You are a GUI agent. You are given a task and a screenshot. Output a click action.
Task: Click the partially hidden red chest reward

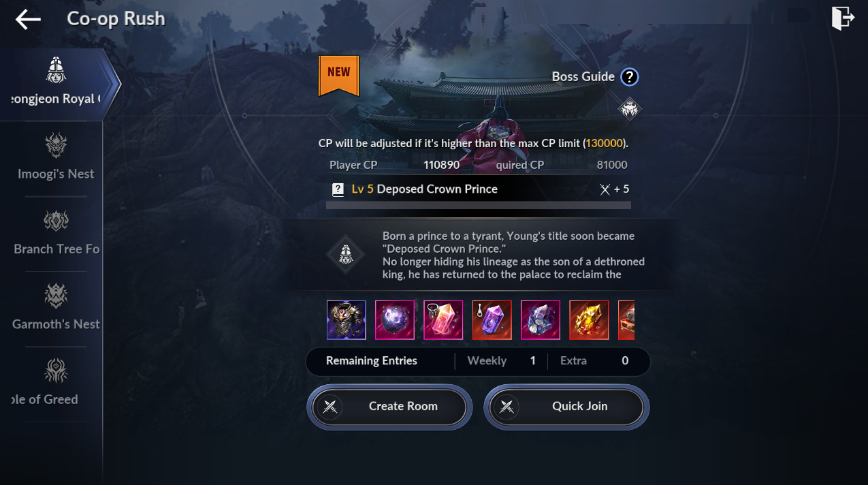(626, 320)
